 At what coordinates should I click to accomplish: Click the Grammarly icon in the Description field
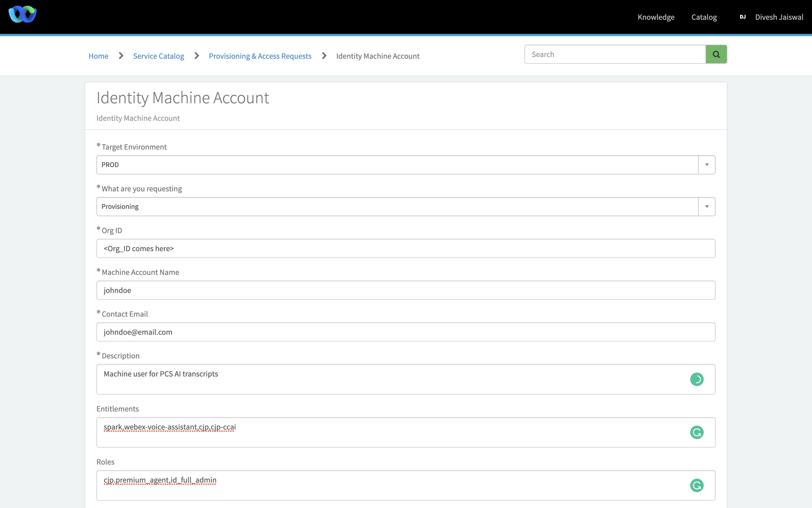pyautogui.click(x=697, y=379)
